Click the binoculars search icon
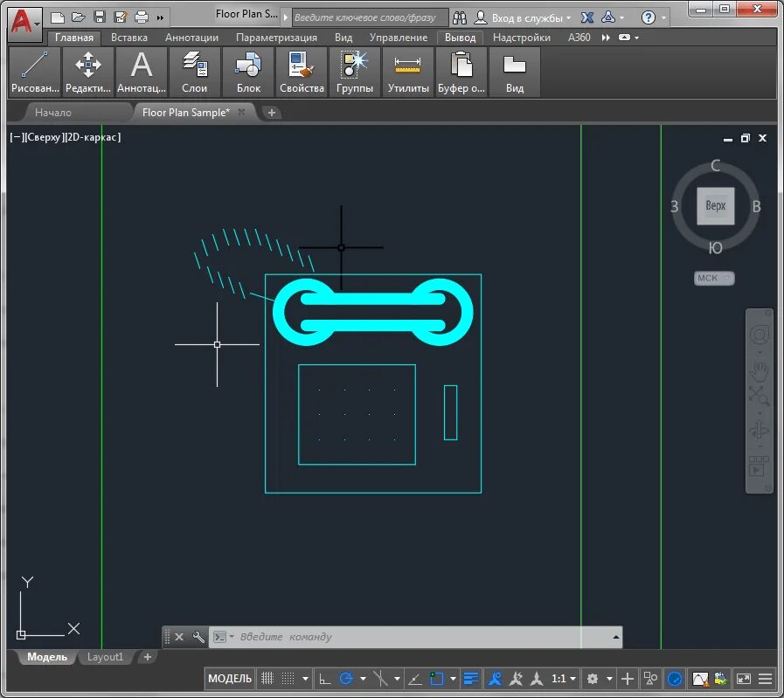 460,18
